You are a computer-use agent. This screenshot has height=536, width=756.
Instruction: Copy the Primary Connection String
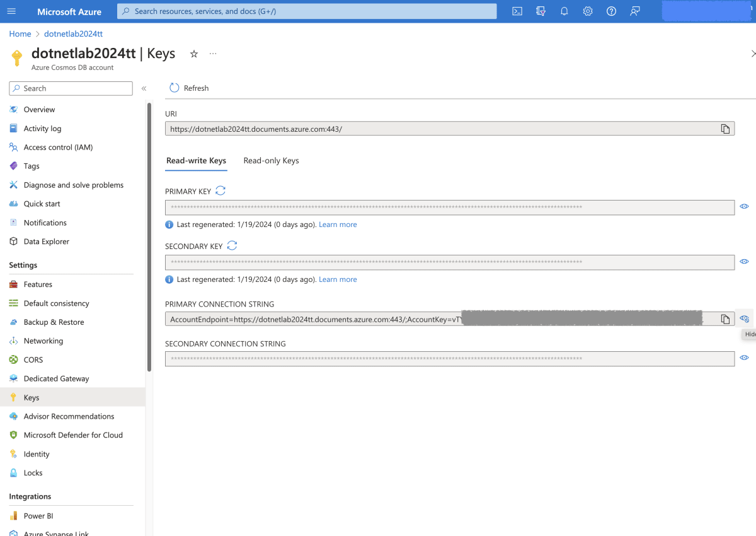click(725, 319)
